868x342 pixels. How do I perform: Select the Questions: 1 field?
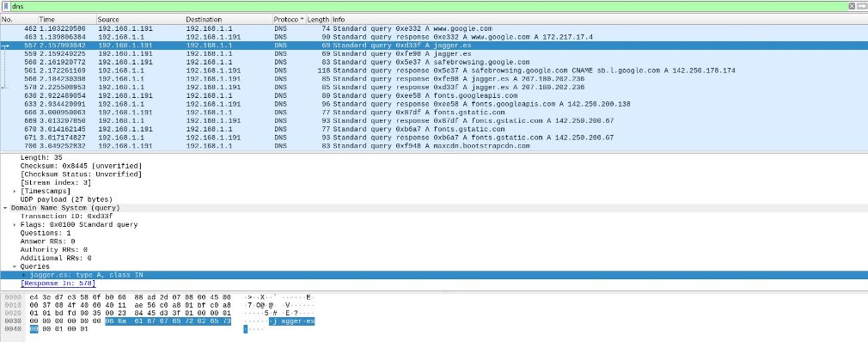click(46, 233)
